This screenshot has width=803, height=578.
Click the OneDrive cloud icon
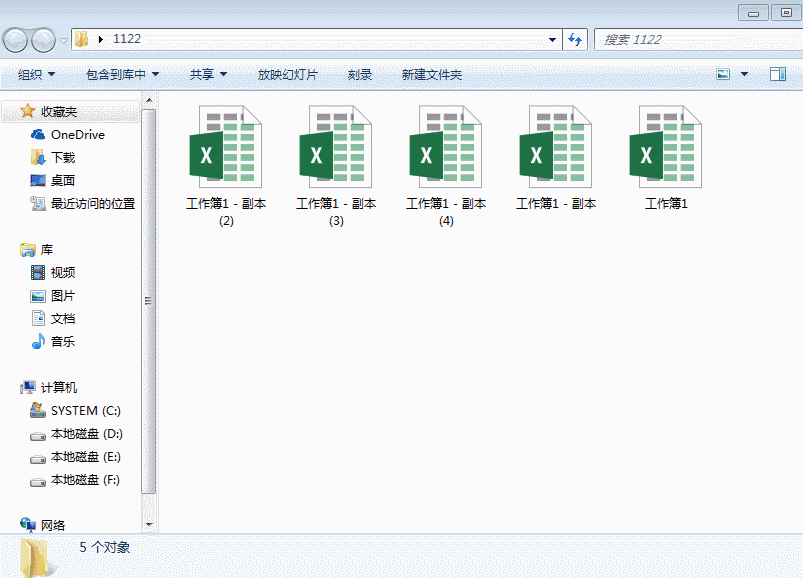click(x=38, y=134)
